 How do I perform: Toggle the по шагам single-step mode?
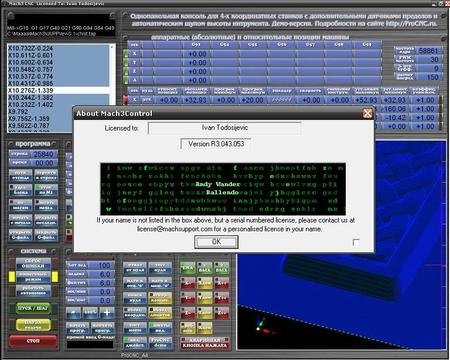(20, 205)
